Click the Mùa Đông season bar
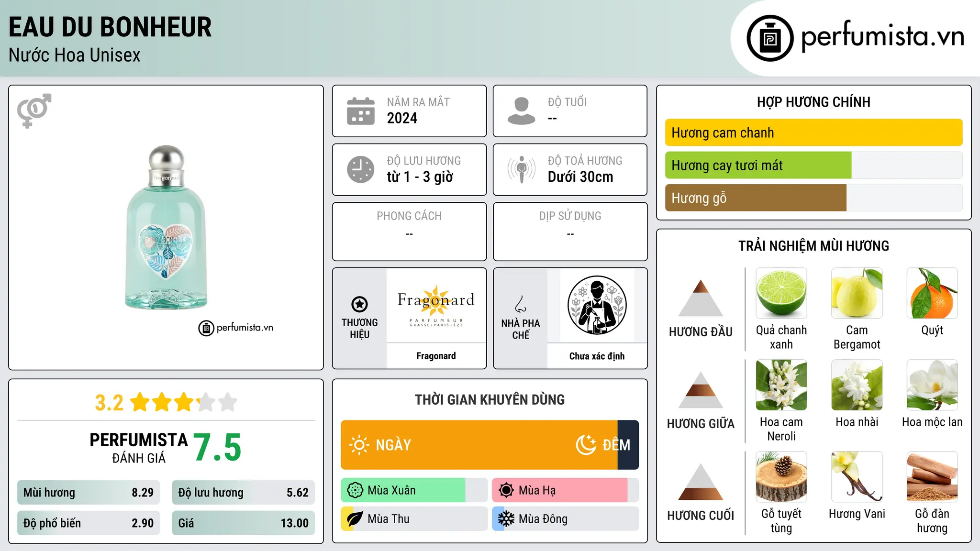 [x=566, y=519]
